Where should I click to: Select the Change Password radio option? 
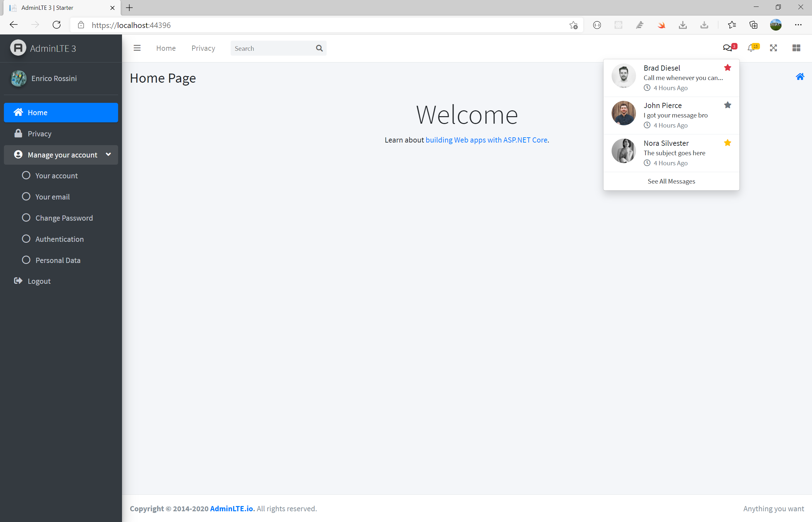pyautogui.click(x=26, y=218)
